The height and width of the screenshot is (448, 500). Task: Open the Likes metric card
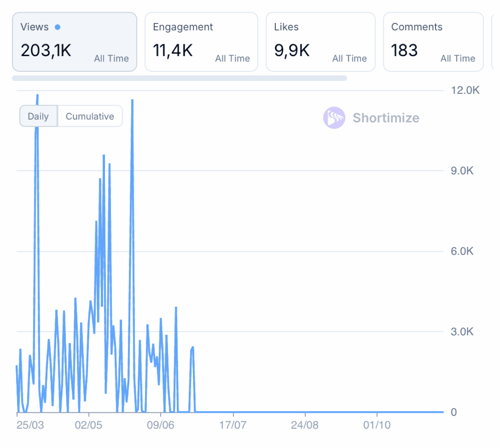pyautogui.click(x=320, y=42)
